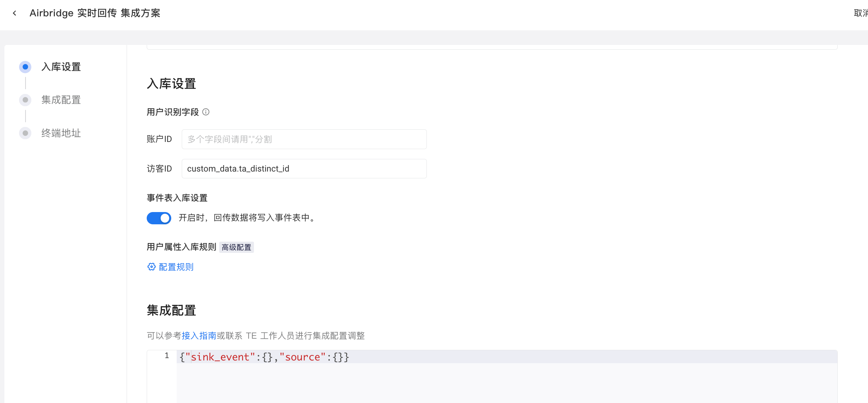Select the 入库设置 step
The image size is (868, 403).
(x=61, y=67)
